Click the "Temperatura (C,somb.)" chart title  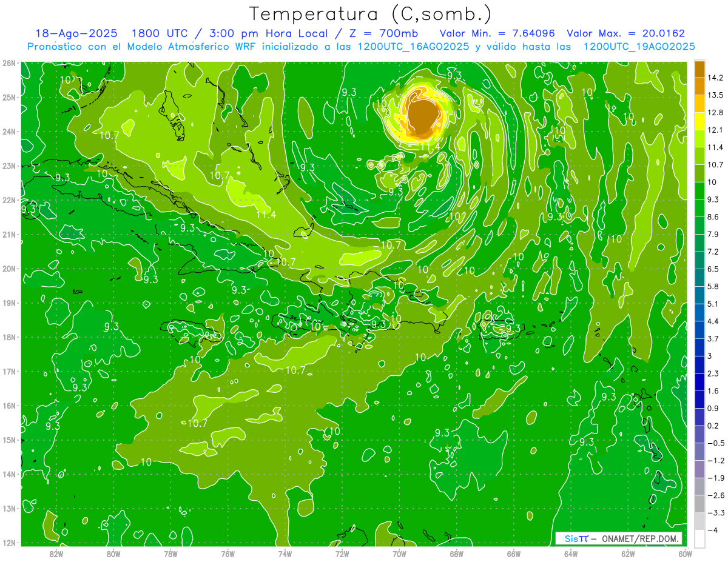[x=369, y=14]
